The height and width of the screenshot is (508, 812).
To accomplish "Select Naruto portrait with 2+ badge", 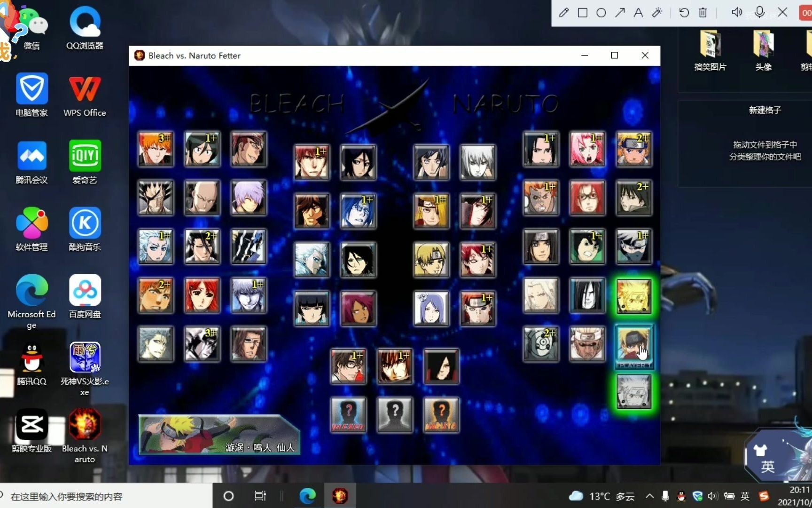I will (634, 149).
